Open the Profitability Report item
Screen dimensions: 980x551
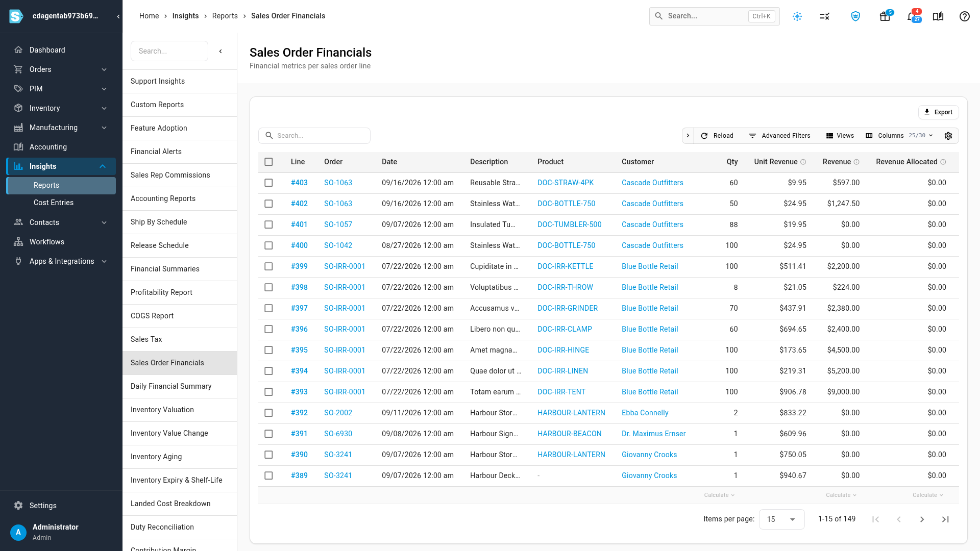180,292
